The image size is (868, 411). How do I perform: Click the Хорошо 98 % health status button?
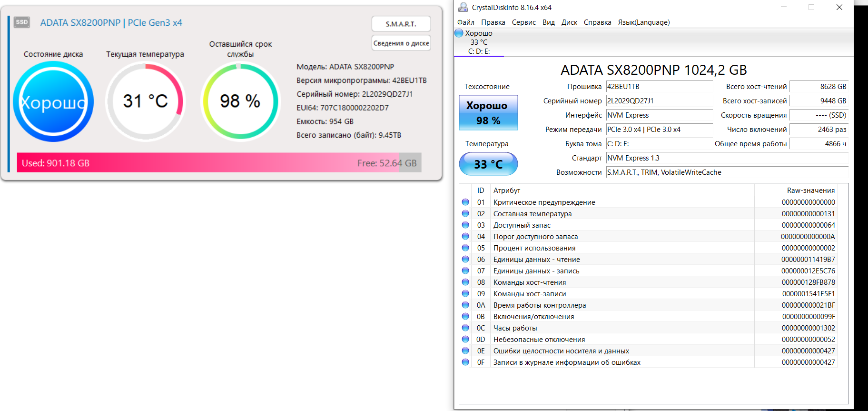point(488,113)
